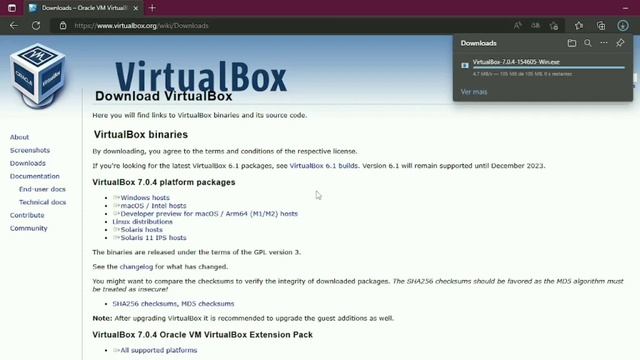Image resolution: width=640 pixels, height=360 pixels.
Task: Open Technical docs in the sidebar
Action: [x=42, y=202]
